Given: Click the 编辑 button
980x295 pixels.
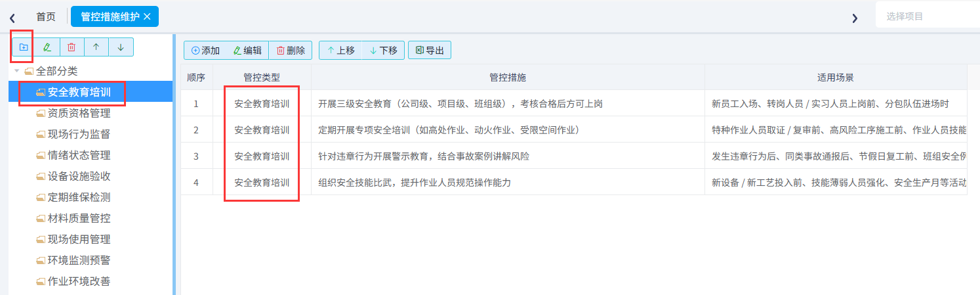Looking at the screenshot, I should tap(247, 50).
